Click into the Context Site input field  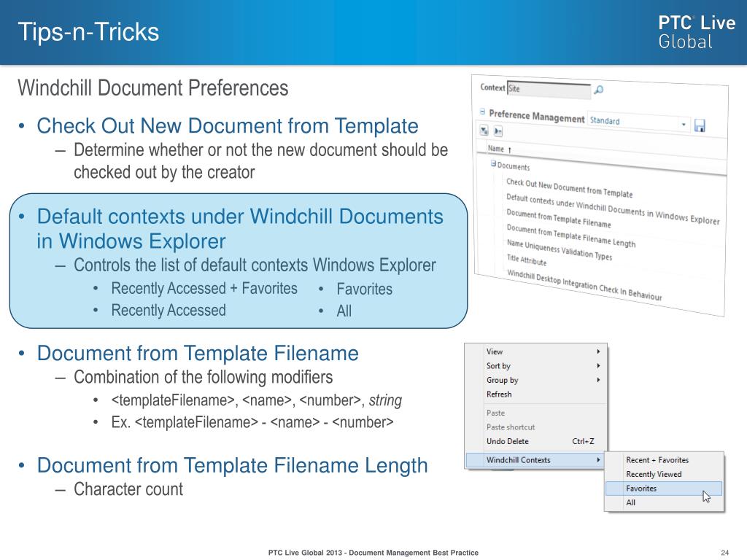[549, 90]
